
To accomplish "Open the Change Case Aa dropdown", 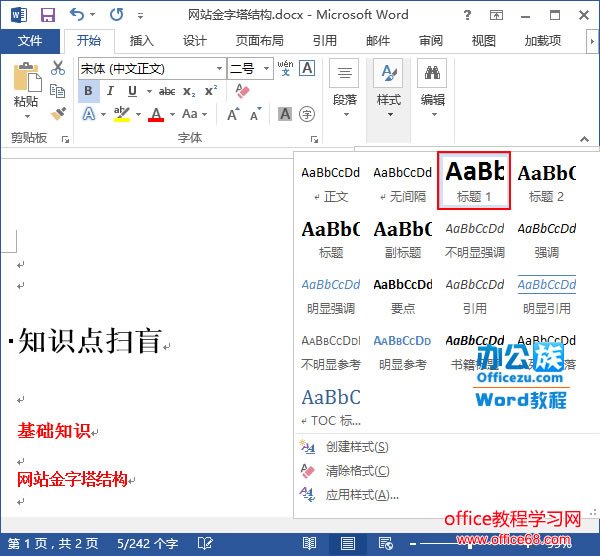I will pos(195,114).
